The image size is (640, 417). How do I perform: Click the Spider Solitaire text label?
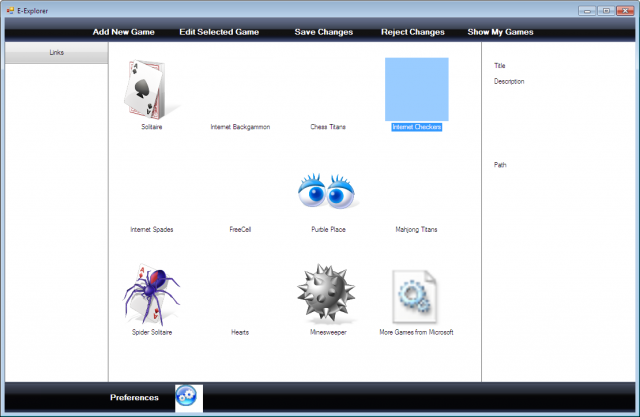pos(152,333)
